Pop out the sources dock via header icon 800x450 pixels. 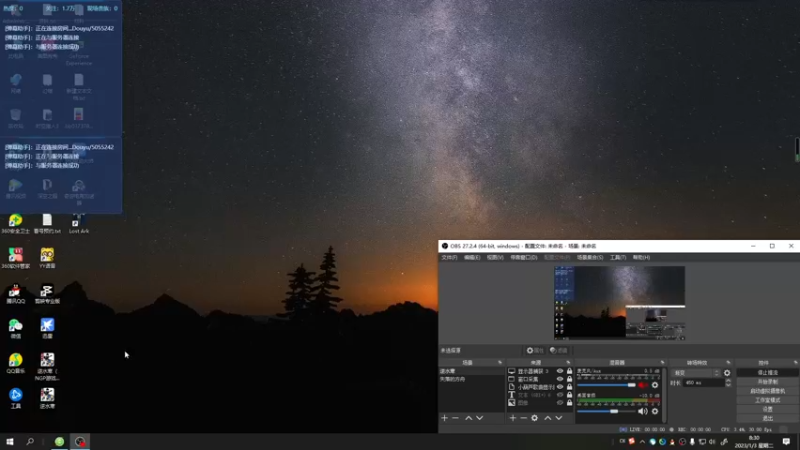pyautogui.click(x=568, y=362)
